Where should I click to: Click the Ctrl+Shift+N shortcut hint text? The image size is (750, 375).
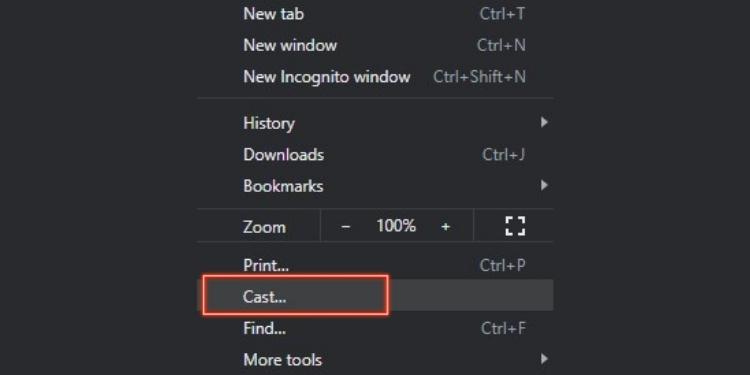(x=479, y=77)
